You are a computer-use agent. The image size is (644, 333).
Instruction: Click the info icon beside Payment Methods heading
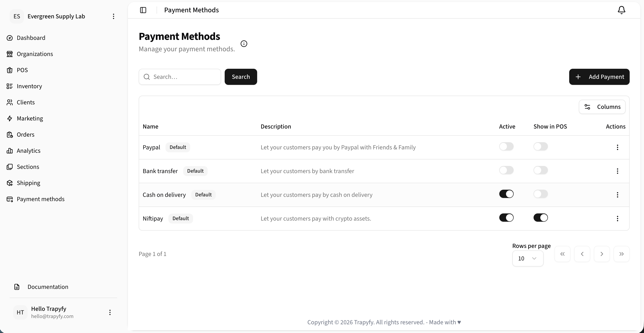point(244,44)
